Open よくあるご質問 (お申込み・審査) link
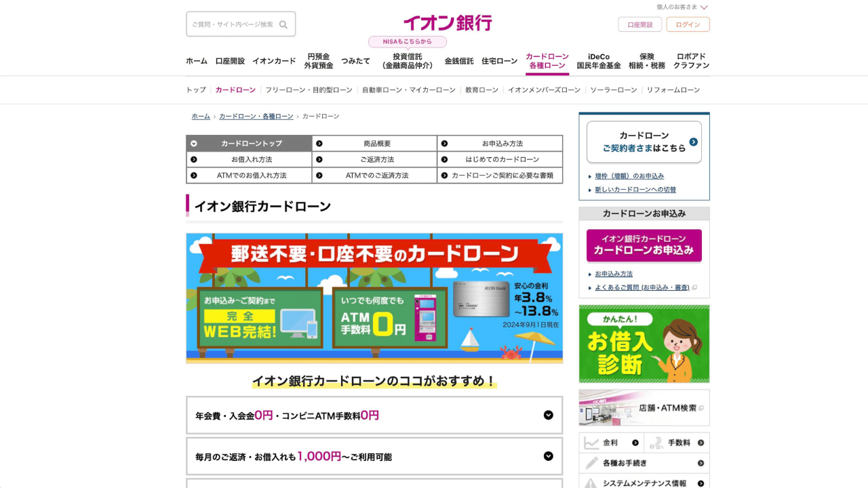 [642, 287]
